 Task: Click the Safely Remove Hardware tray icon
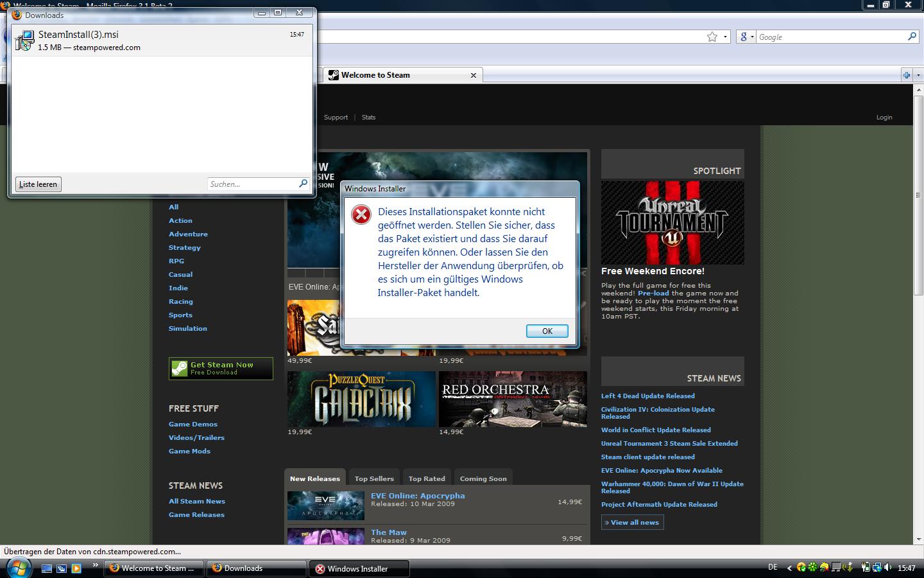pyautogui.click(x=847, y=568)
